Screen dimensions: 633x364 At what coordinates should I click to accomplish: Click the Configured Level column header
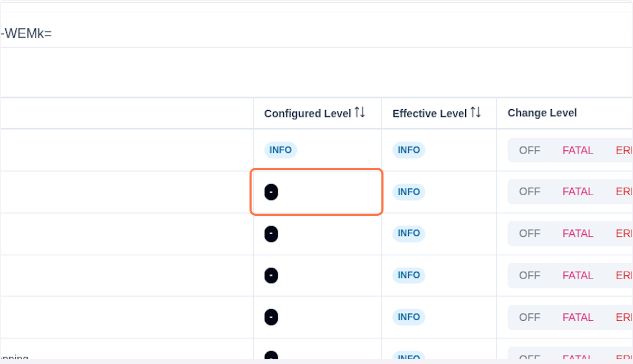click(308, 113)
